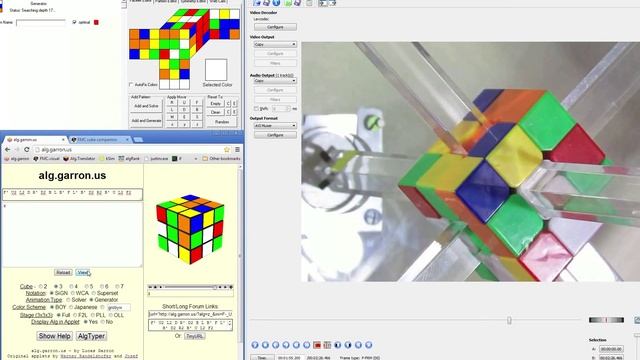The image size is (640, 360).
Task: Expand the bookmarks bar overflow chevron
Action: pos(196,158)
